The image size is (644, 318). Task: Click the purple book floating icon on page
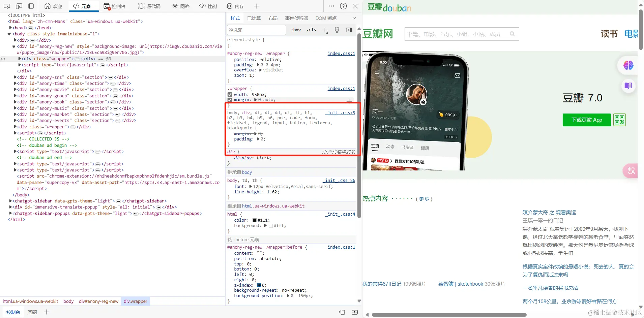pos(628,86)
